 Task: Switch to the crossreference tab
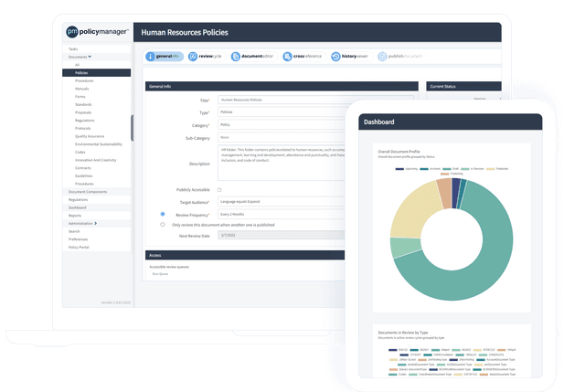pos(303,57)
